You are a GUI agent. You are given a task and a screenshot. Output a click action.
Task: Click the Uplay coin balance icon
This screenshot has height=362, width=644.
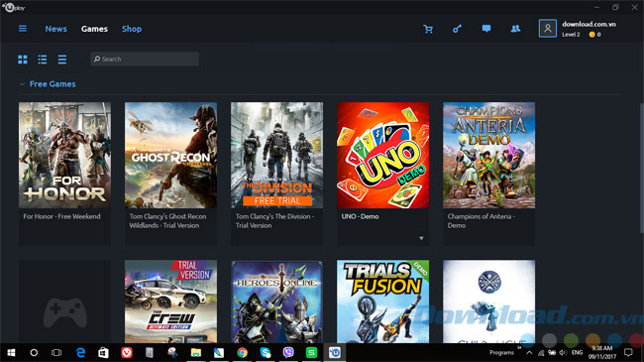point(591,35)
